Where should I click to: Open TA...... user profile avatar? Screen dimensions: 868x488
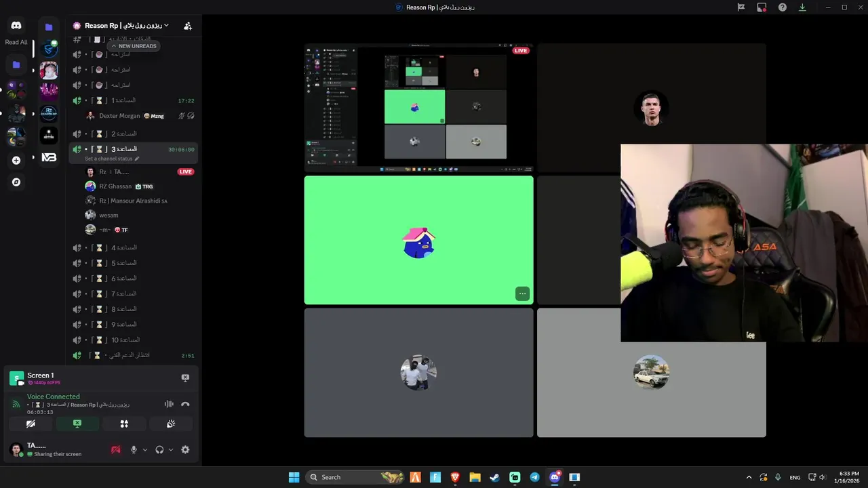coord(16,449)
